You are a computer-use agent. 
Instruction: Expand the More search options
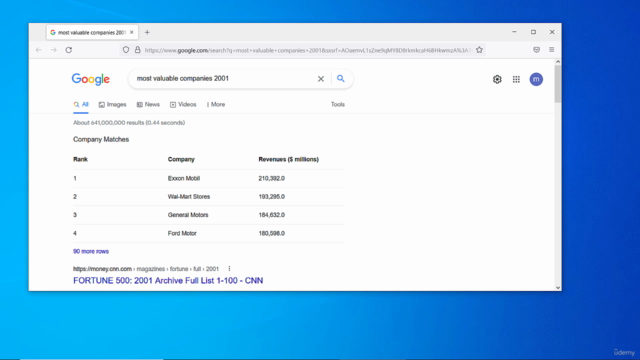[216, 104]
